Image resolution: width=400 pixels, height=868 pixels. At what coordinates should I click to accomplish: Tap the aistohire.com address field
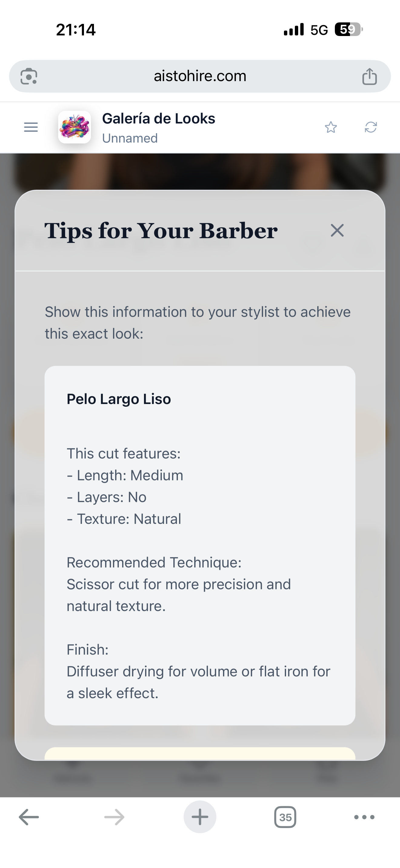[x=200, y=76]
